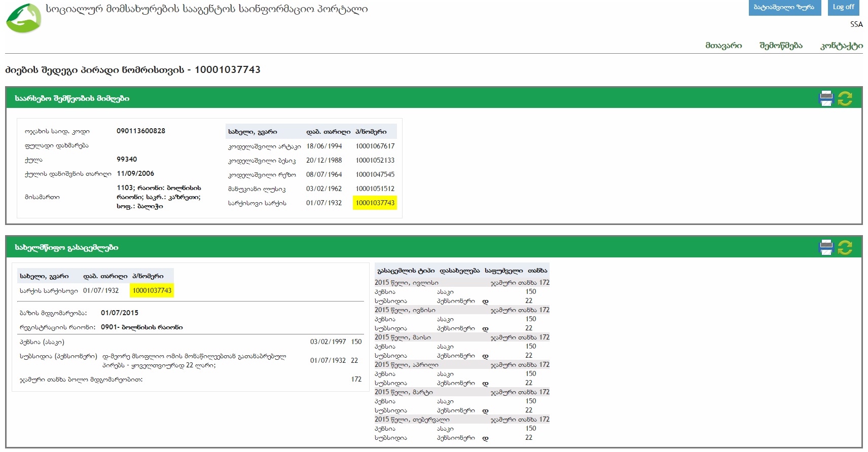
Task: Click the გასაცემლის ტიპი column header
Action: point(406,271)
